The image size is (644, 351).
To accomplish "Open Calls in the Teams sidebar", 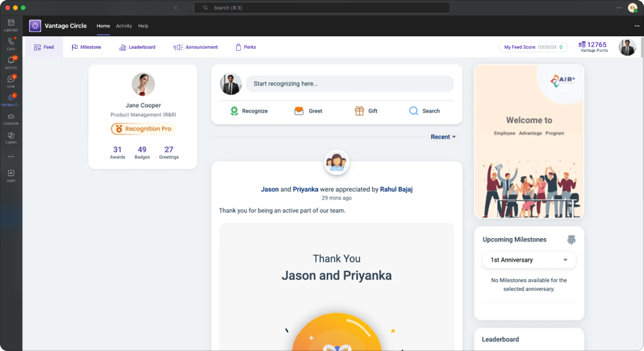I will coord(11,44).
